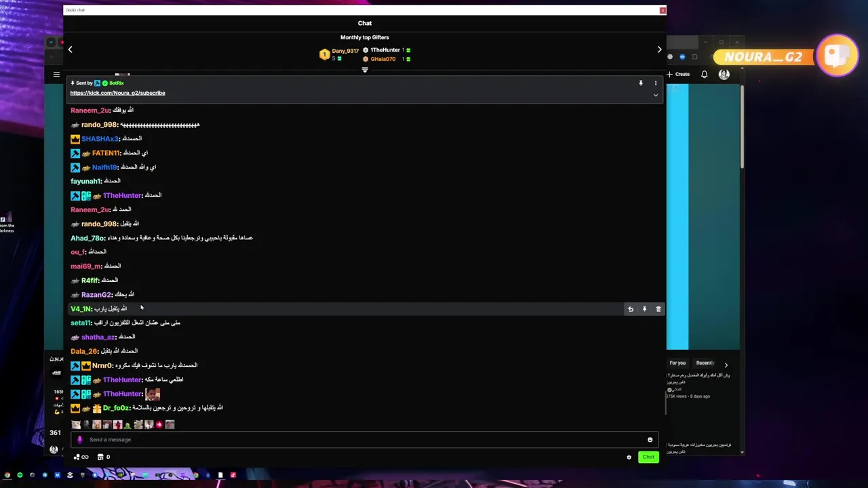868x488 pixels.
Task: Click the purple icon inside the message box
Action: click(x=79, y=440)
